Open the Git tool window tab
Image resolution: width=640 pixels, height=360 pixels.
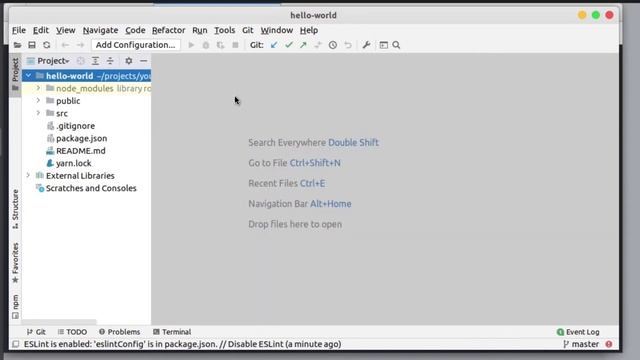pos(36,332)
